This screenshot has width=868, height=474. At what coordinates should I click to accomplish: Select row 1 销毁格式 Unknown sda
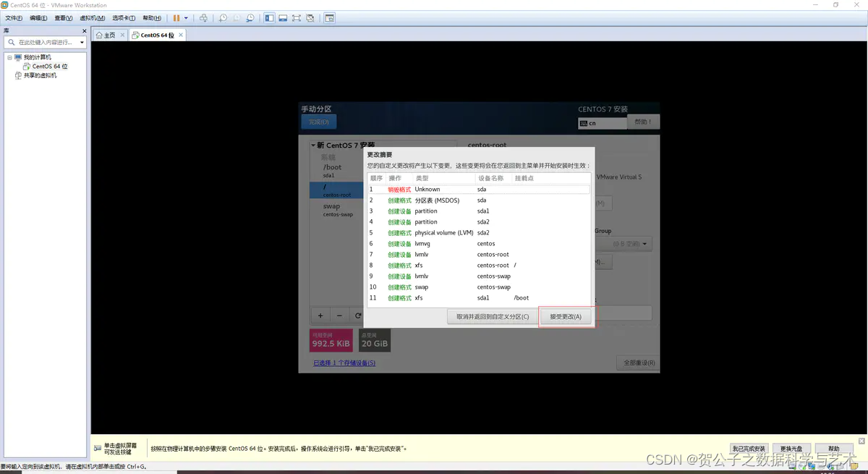click(x=479, y=189)
